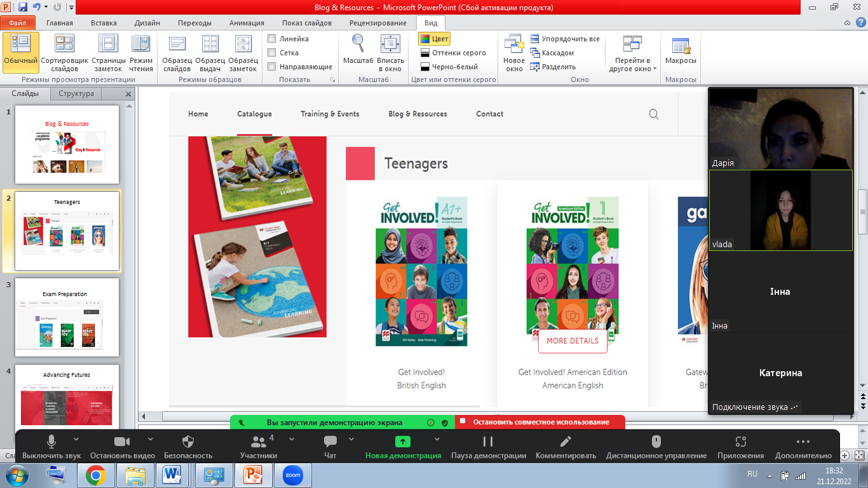Open Zoom Chat (Чат)
Image resolution: width=868 pixels, height=488 pixels.
coord(330,448)
